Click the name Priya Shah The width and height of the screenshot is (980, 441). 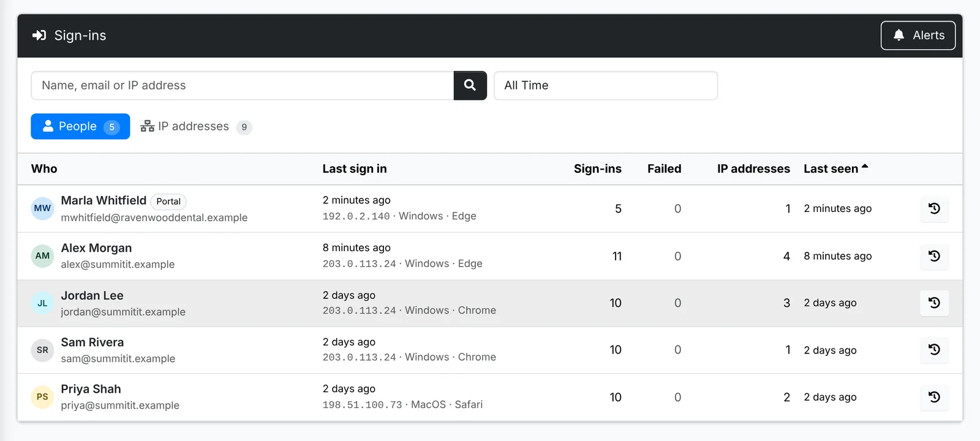click(x=91, y=389)
